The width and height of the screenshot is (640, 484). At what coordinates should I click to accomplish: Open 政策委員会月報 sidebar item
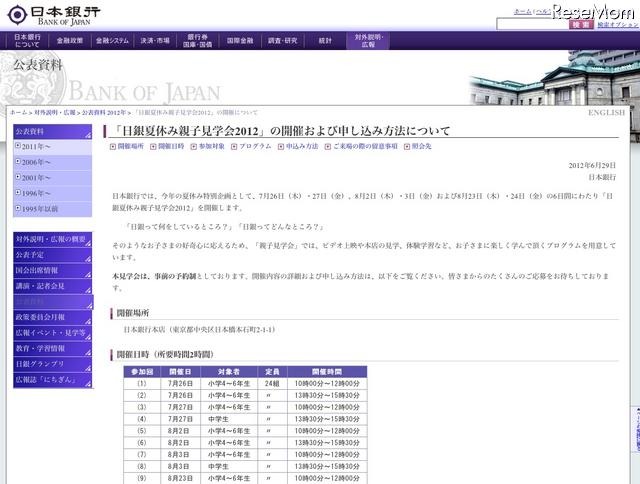[x=53, y=317]
